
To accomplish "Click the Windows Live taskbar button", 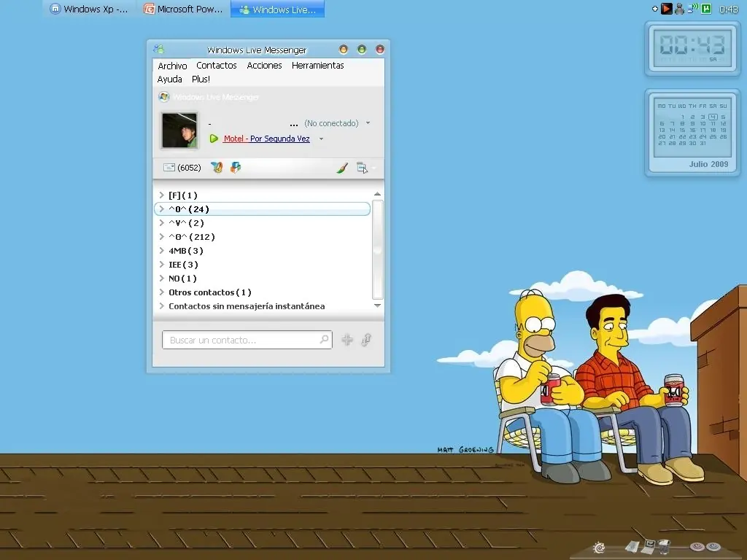I will point(278,9).
